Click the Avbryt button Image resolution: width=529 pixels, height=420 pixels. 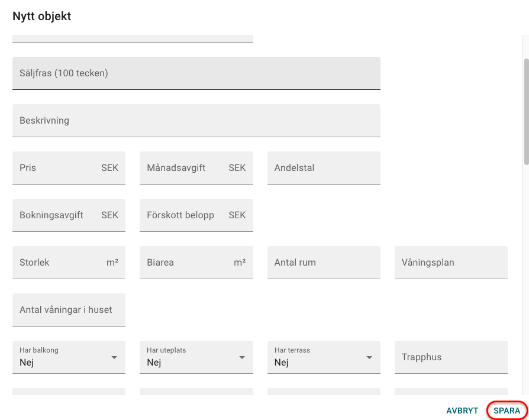tap(462, 411)
